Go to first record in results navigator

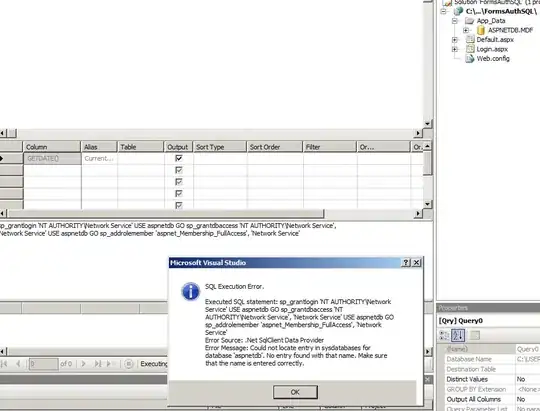[x=4, y=364]
